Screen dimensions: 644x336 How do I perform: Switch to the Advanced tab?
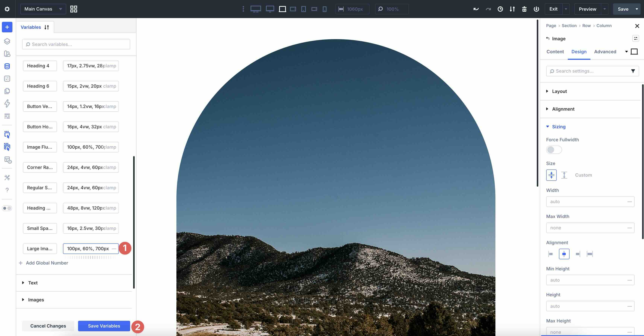click(x=605, y=52)
